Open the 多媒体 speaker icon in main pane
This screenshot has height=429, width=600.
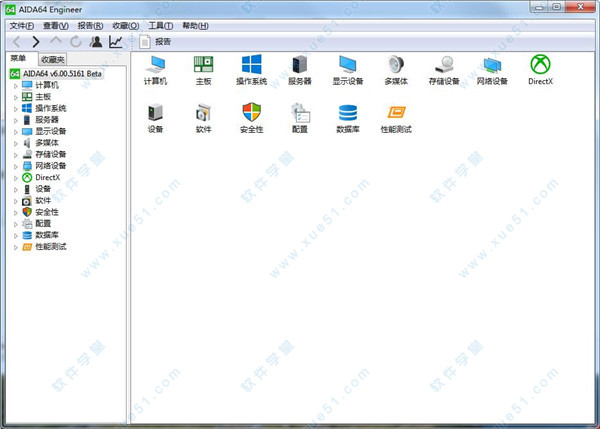pos(396,70)
